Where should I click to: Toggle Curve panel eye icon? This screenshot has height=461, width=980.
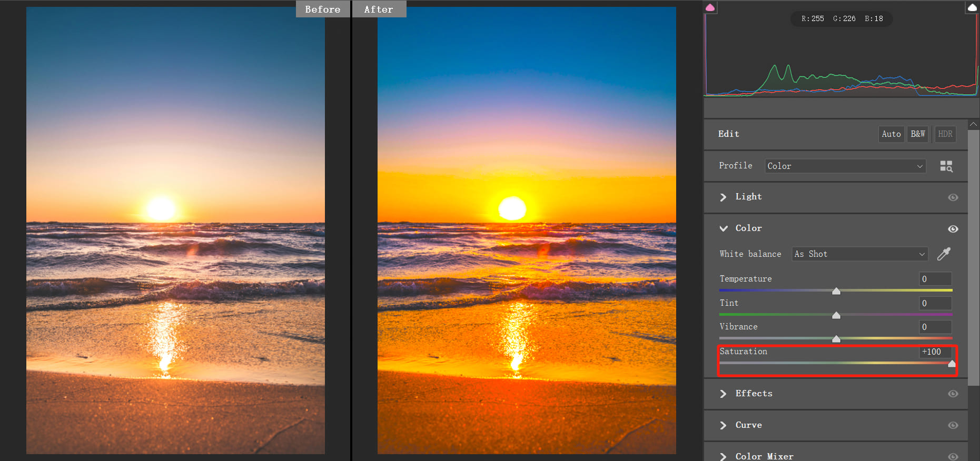click(x=953, y=425)
